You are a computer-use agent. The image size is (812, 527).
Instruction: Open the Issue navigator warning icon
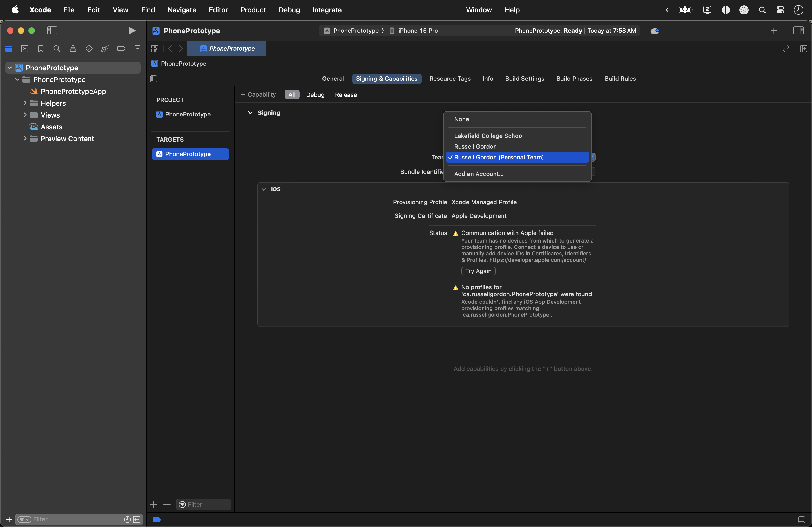73,49
